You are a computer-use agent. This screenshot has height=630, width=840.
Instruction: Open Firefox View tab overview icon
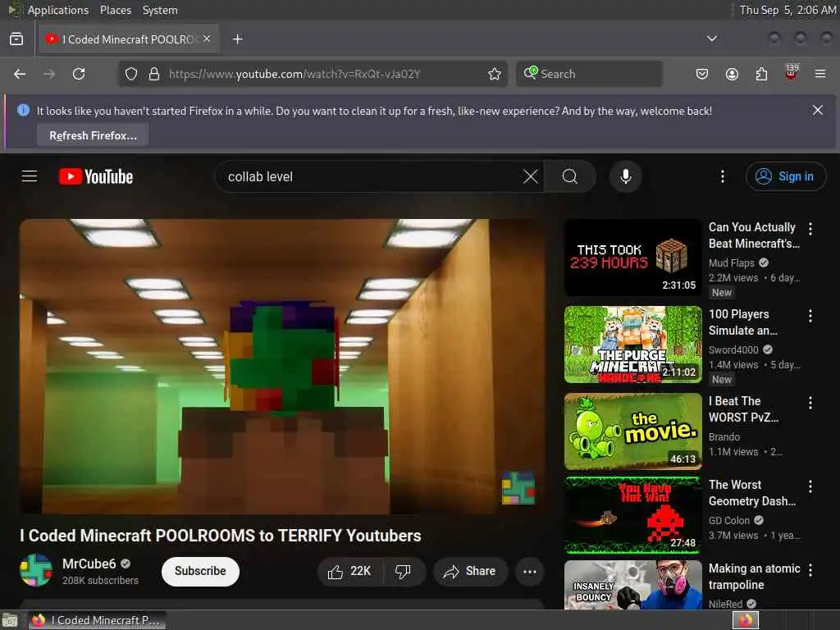16,39
